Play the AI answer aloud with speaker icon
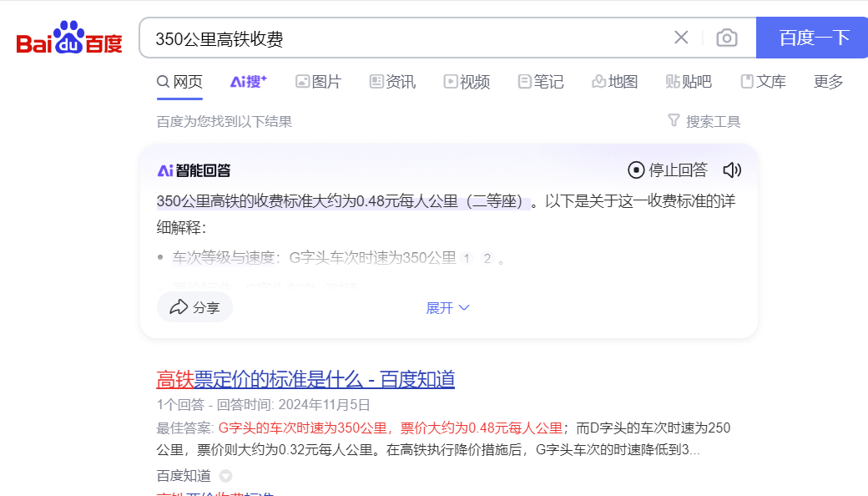868x496 pixels. pos(732,170)
